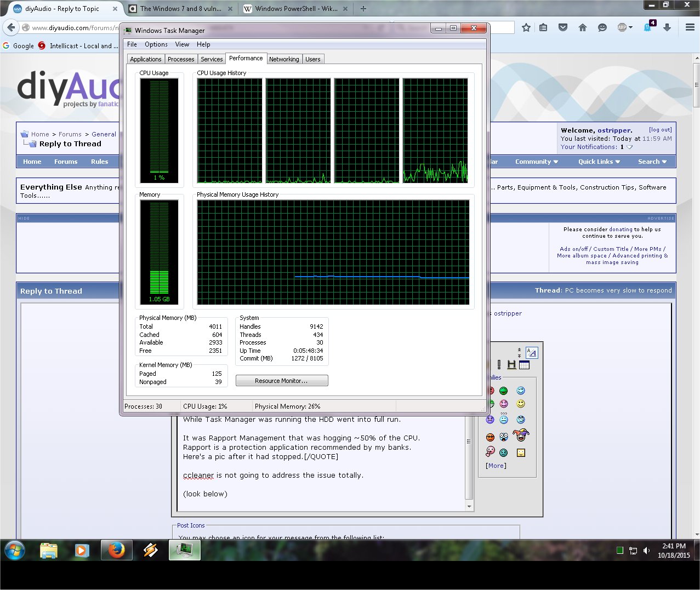
Task: Insert the jester hat smiley
Action: (x=521, y=436)
